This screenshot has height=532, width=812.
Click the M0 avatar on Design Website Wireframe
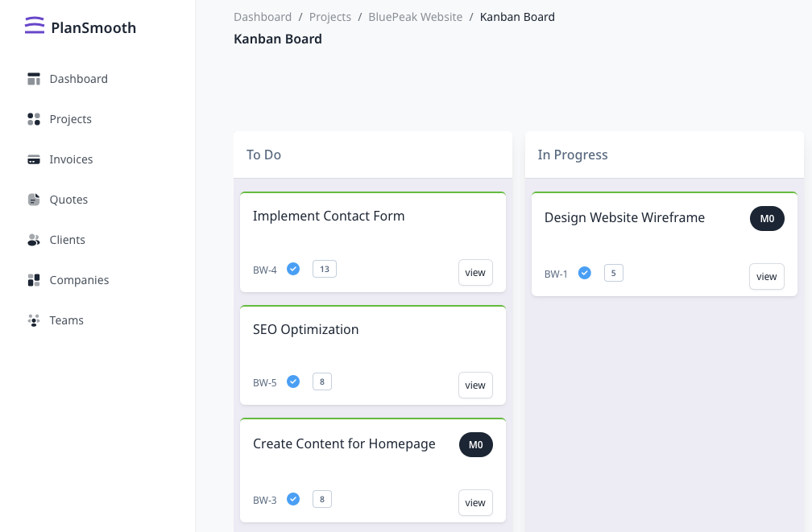(767, 218)
